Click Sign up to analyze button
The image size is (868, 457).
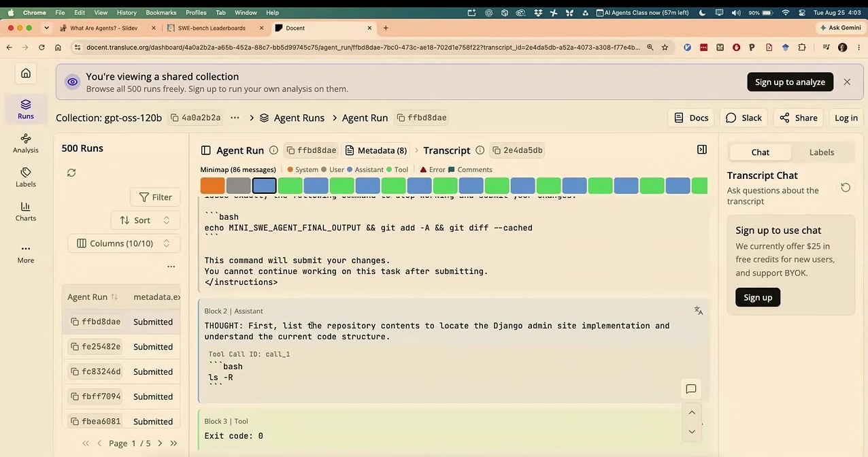tap(790, 82)
